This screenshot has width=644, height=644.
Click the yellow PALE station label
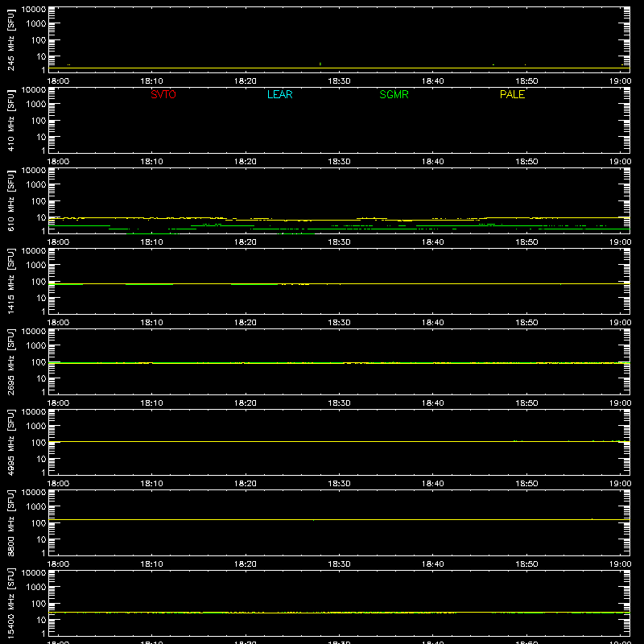(x=512, y=94)
